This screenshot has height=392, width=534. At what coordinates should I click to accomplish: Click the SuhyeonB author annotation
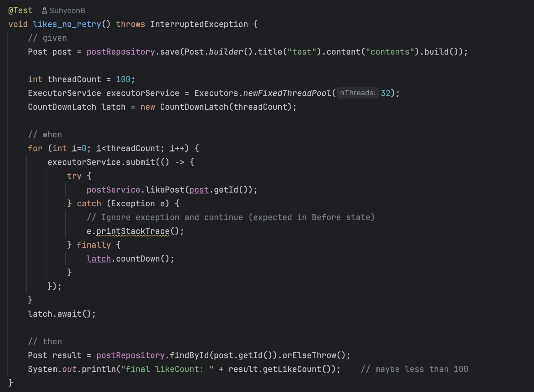pos(67,11)
